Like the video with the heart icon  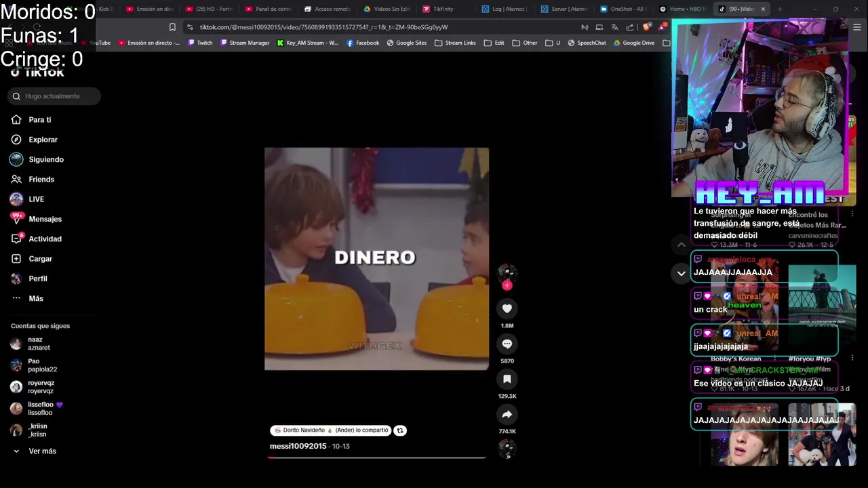click(x=507, y=308)
